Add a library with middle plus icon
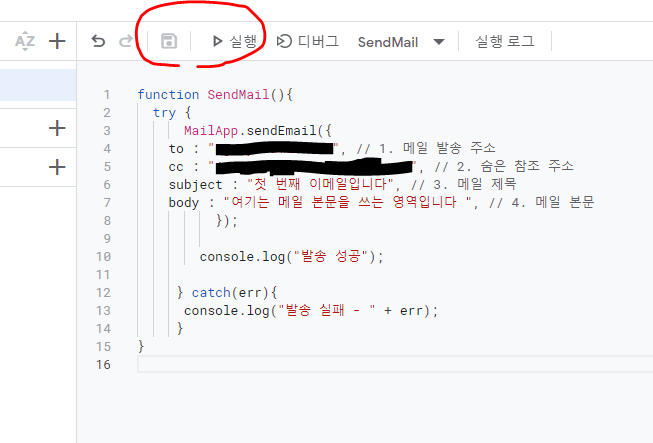 [57, 128]
